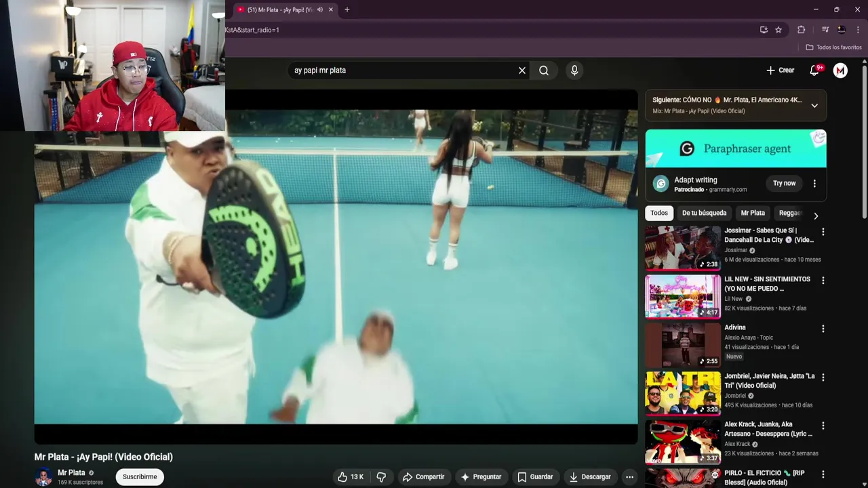Click the Descargar download button
Viewport: 868px width, 488px height.
point(590,477)
